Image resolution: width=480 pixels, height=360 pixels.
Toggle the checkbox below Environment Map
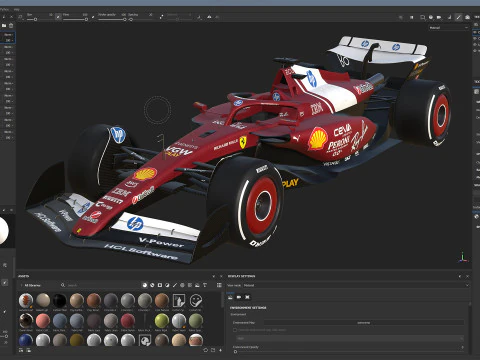pos(235,330)
